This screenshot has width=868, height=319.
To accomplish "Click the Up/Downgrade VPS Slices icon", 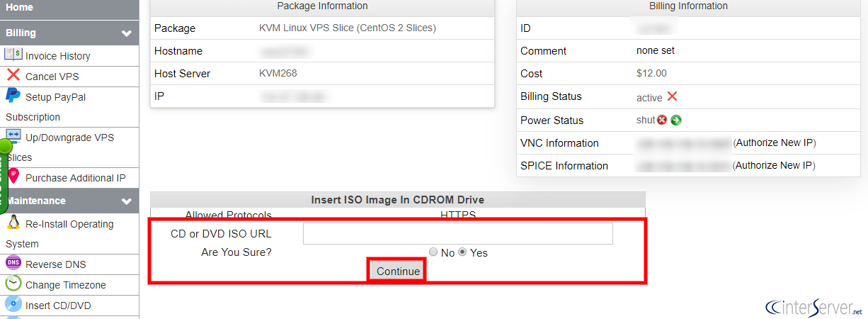I will (13, 136).
